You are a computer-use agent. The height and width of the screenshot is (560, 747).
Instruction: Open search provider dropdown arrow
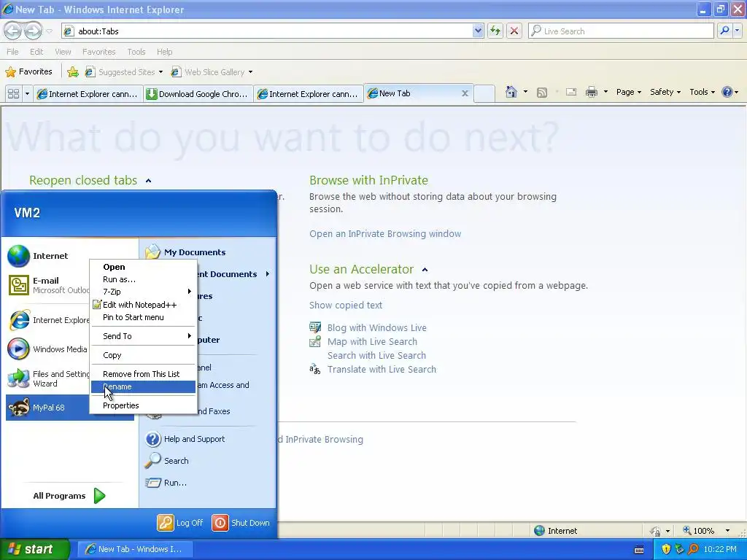click(x=737, y=31)
